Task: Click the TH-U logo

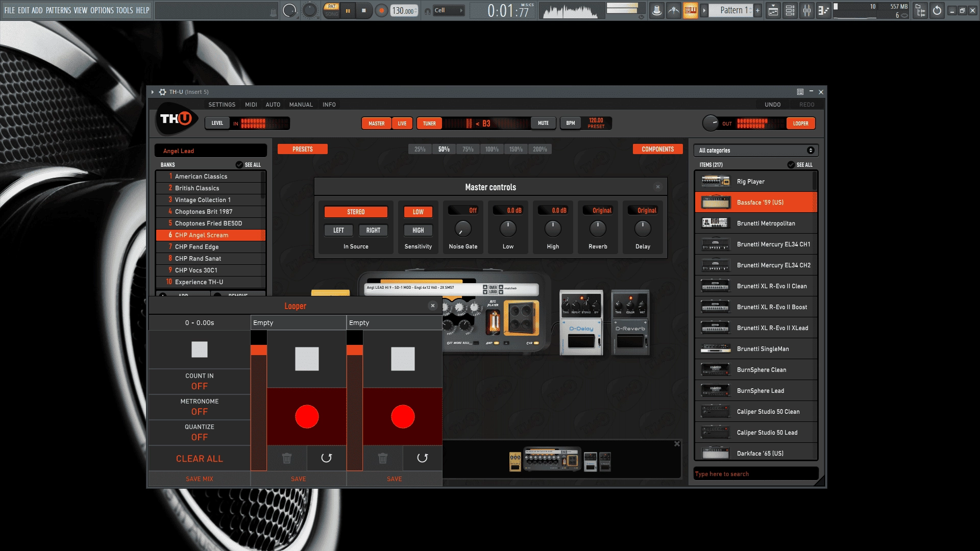Action: coord(176,119)
